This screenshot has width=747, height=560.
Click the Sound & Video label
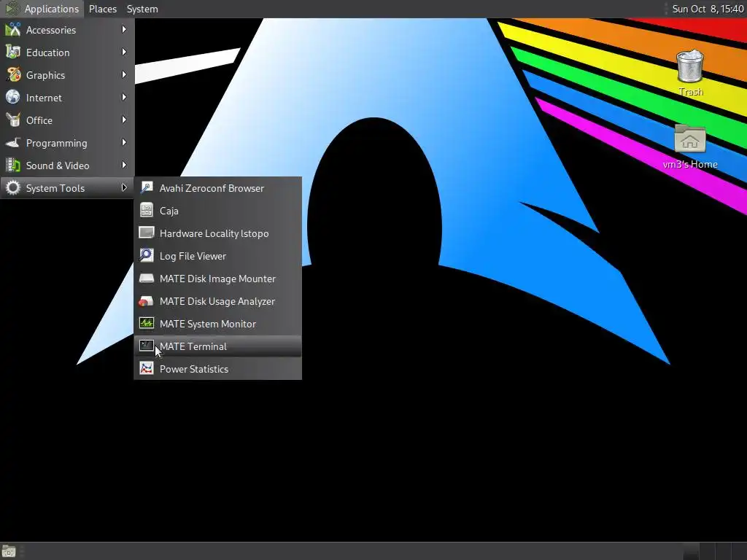click(58, 166)
